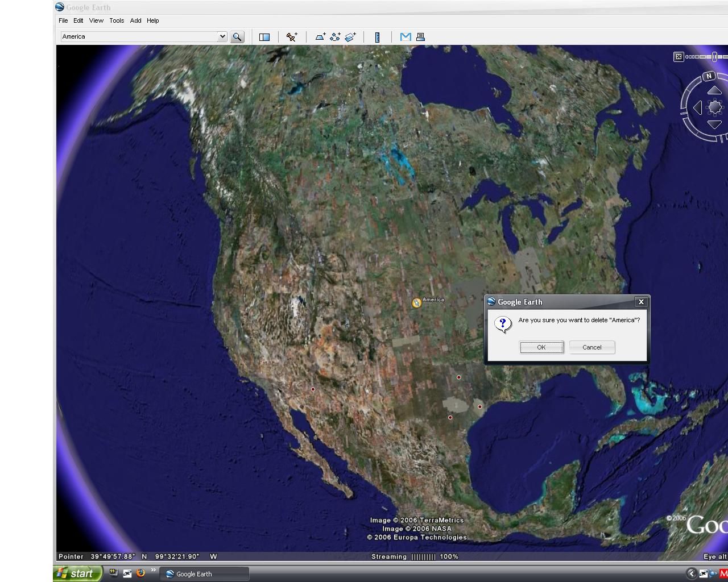This screenshot has width=728, height=582.
Task: Open the Add menu
Action: pos(135,20)
